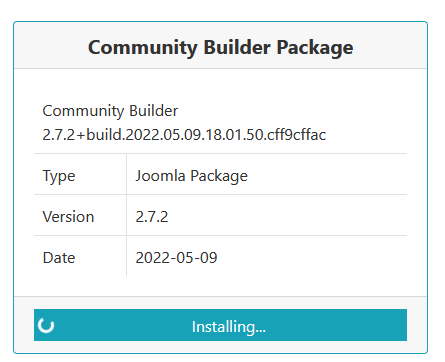
Task: Click the 2022-05-09 date value
Action: coord(176,258)
